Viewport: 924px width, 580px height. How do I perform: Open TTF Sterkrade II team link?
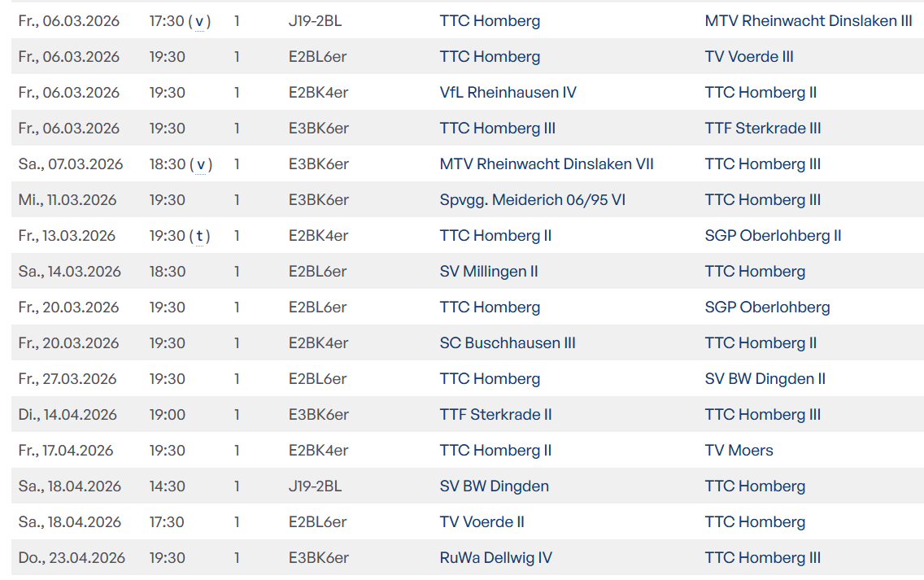(495, 415)
